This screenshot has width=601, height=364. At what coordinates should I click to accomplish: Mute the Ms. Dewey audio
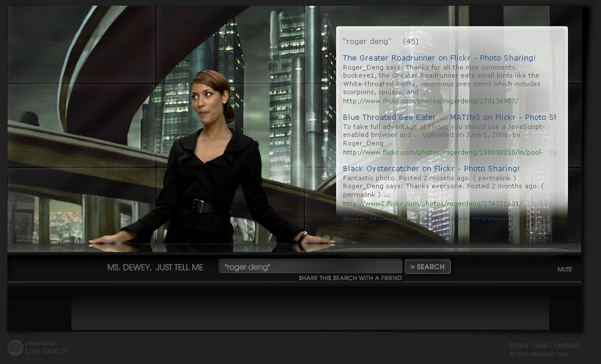565,269
